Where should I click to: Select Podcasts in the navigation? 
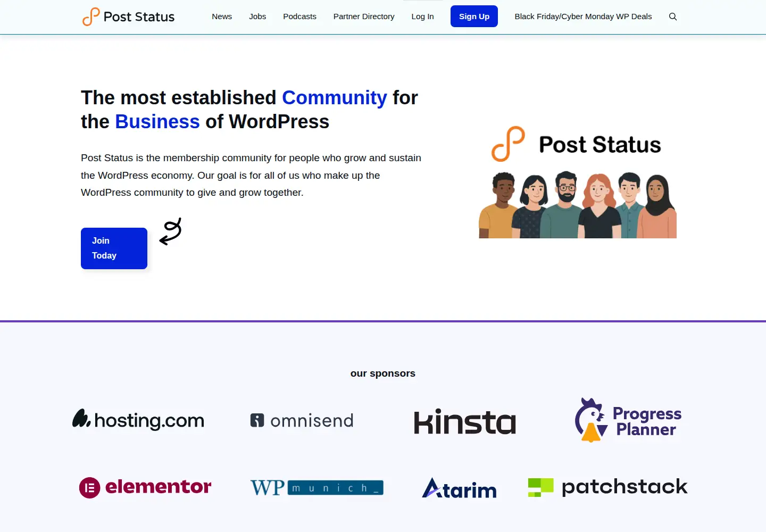[x=299, y=16]
